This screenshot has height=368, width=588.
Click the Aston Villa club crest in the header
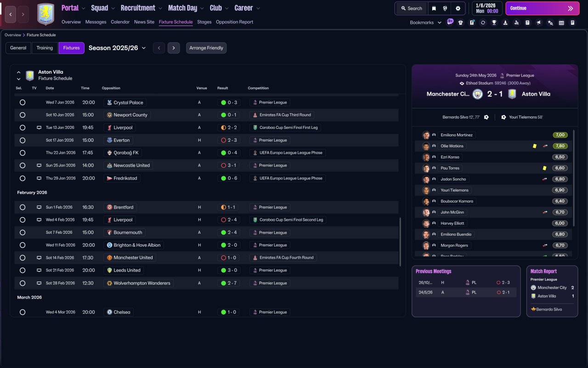[45, 14]
